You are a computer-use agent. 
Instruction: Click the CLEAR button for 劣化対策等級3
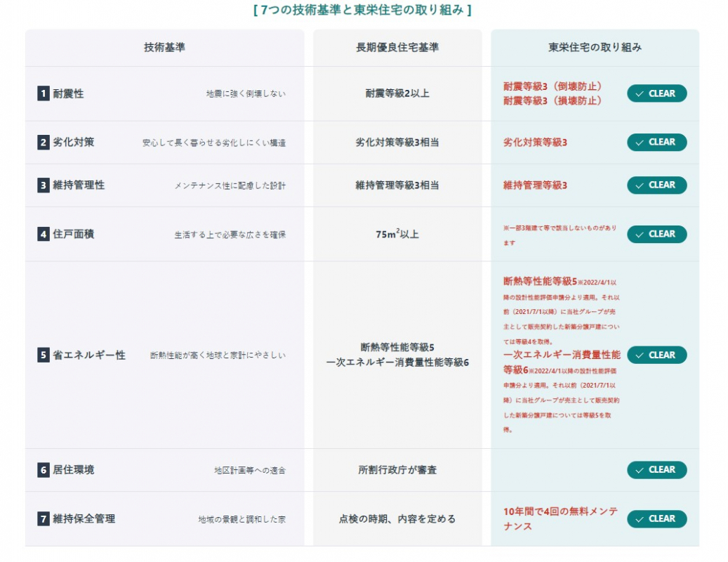[x=656, y=143]
